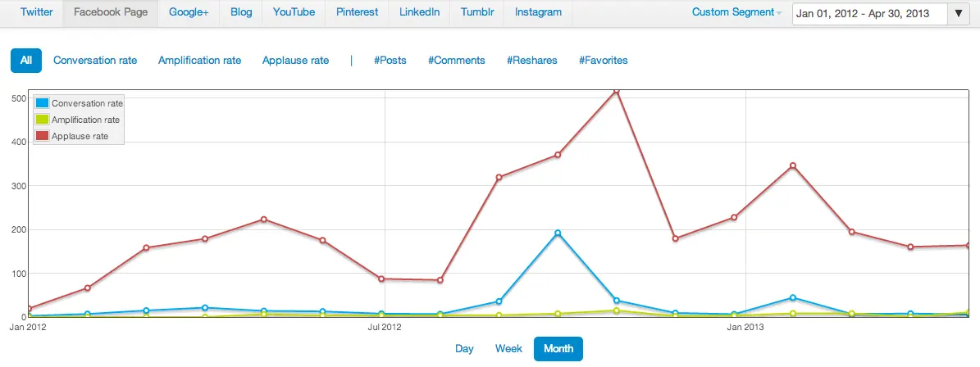The height and width of the screenshot is (367, 980).
Task: Open the date range dropdown arrow
Action: [958, 13]
